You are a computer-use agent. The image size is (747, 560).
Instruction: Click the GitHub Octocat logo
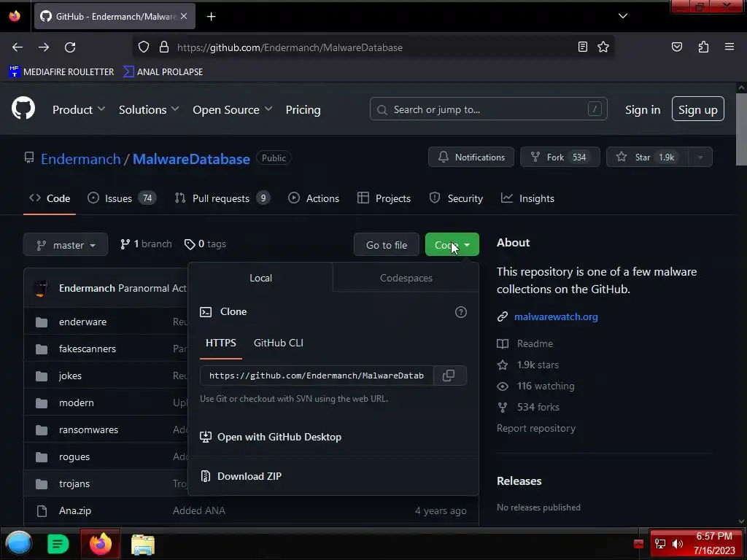pyautogui.click(x=23, y=109)
